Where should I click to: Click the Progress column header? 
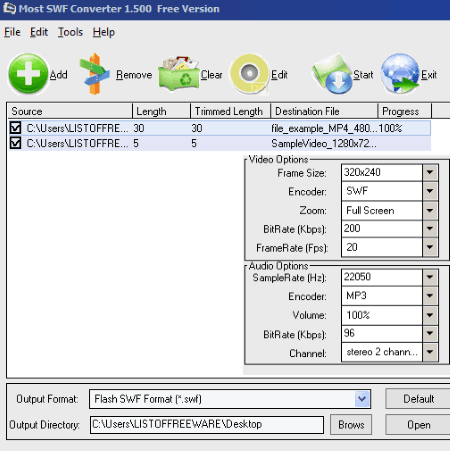[405, 111]
